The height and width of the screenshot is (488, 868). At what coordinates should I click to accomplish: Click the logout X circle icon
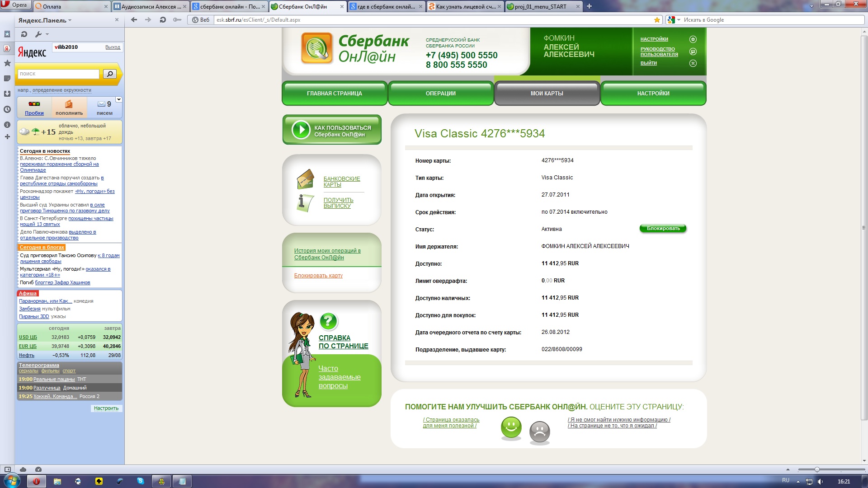pyautogui.click(x=693, y=63)
